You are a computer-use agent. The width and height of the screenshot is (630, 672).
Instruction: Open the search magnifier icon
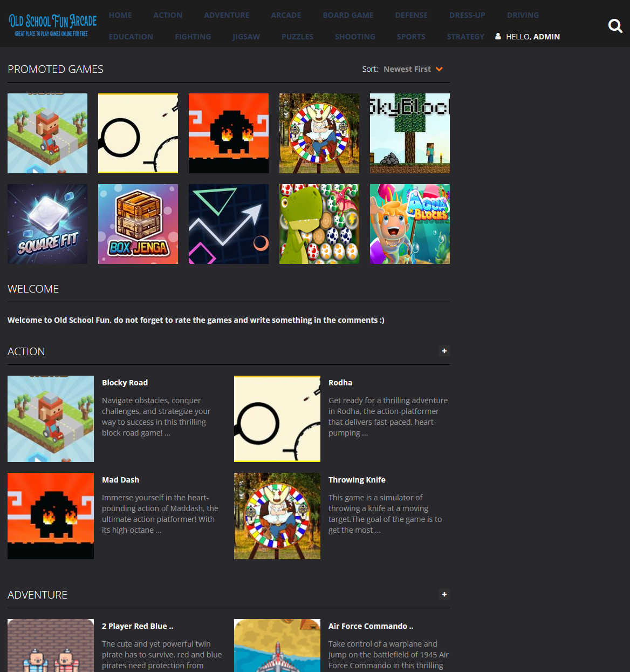(615, 25)
